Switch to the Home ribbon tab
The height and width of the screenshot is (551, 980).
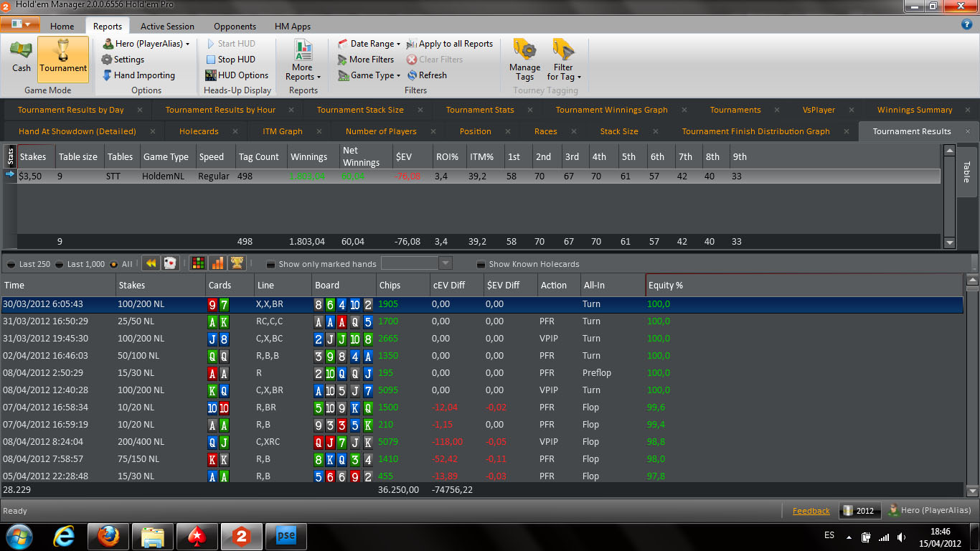[62, 27]
